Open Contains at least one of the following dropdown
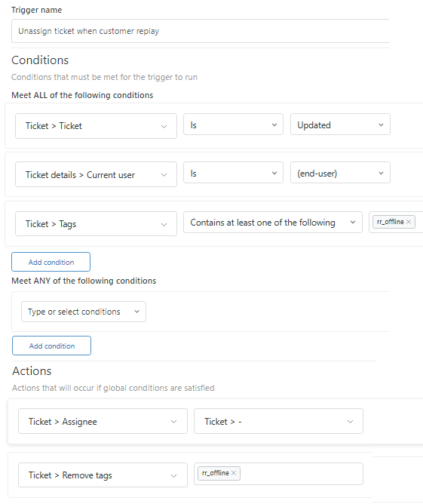This screenshot has height=504, width=423. (x=273, y=222)
